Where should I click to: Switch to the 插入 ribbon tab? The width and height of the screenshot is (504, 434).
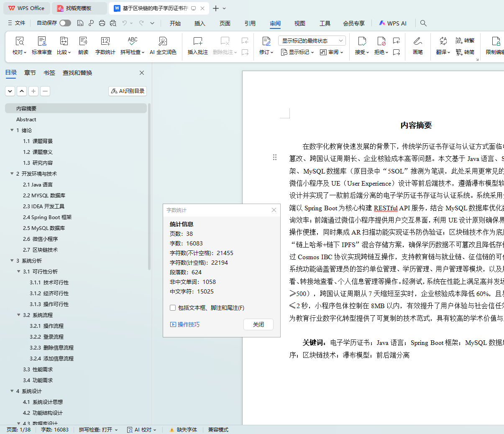tap(200, 23)
